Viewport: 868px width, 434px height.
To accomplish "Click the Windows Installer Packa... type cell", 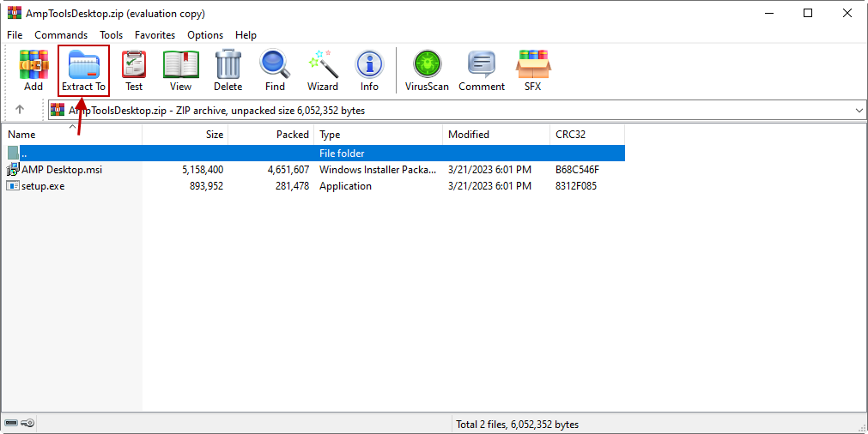I will [378, 170].
